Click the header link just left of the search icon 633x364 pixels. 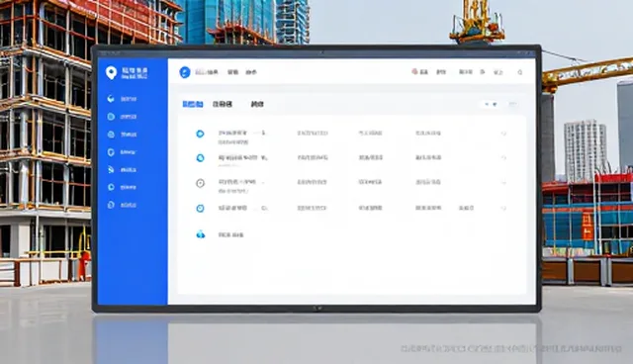click(498, 72)
